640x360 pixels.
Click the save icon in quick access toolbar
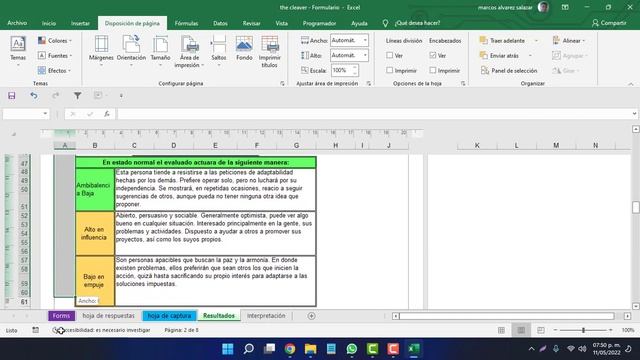(11, 96)
